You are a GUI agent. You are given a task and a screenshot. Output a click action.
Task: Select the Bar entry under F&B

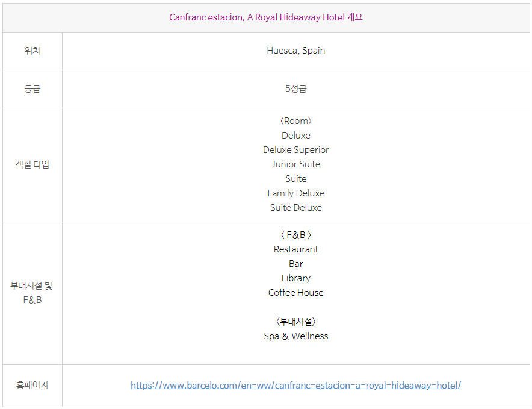coord(296,264)
